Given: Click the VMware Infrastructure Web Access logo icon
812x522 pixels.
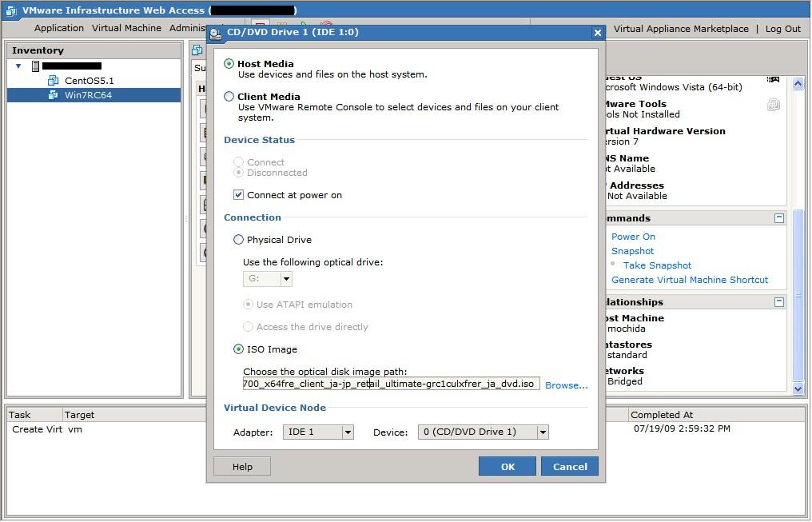Looking at the screenshot, I should coord(10,11).
